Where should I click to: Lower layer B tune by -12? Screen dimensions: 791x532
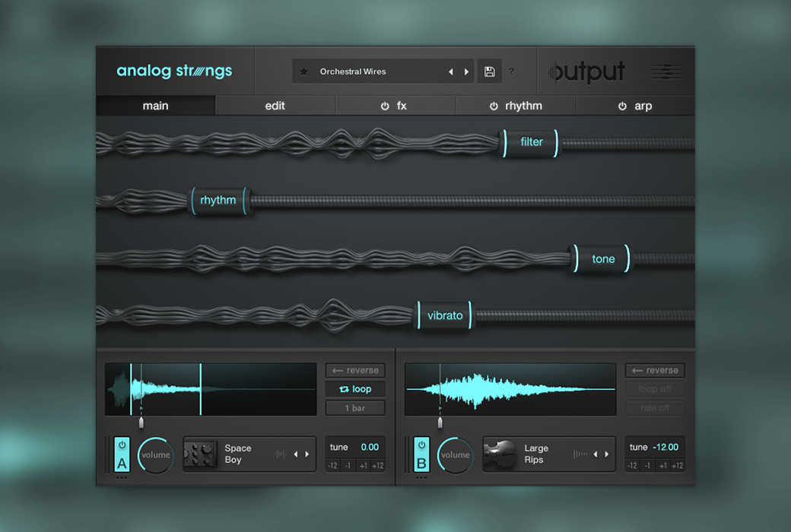point(632,466)
